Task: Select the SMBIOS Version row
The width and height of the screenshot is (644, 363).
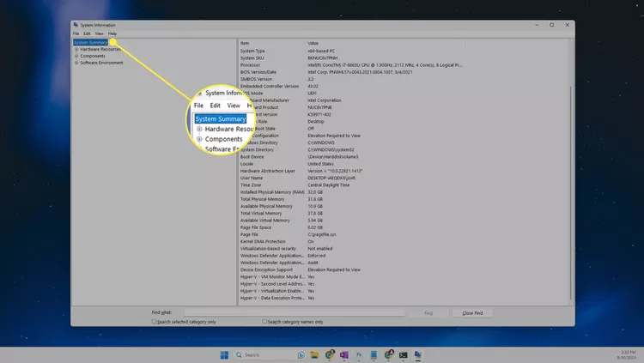Action: point(404,79)
